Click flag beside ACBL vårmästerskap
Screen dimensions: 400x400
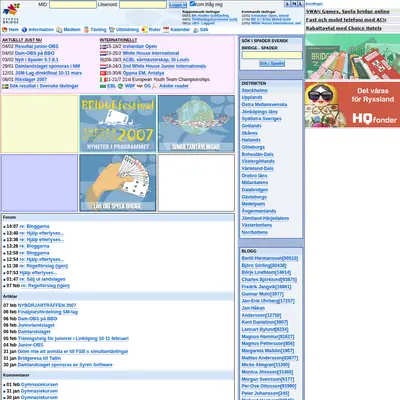coord(103,60)
